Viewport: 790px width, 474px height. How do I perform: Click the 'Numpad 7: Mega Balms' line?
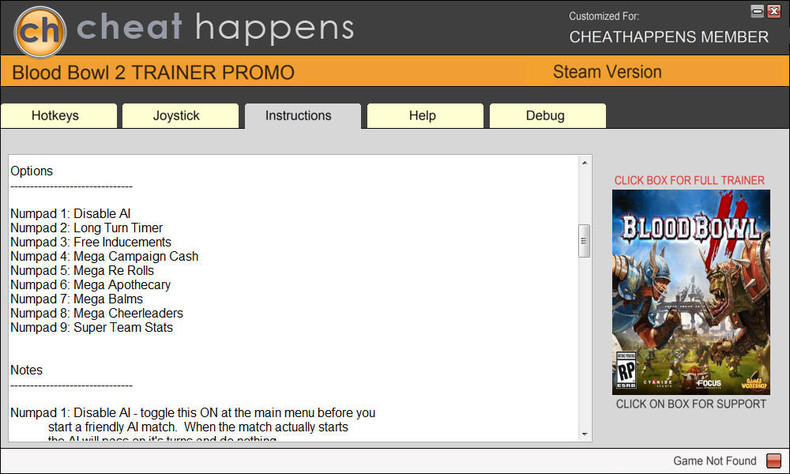[77, 299]
